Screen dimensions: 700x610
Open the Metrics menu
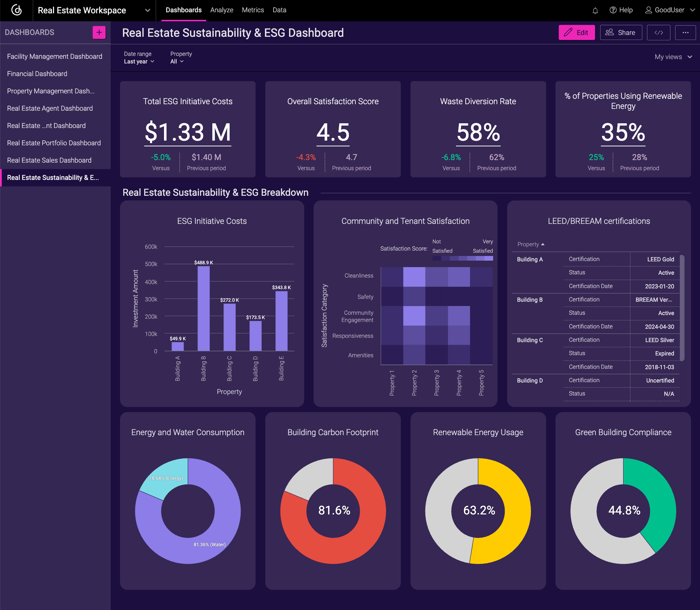(x=253, y=10)
